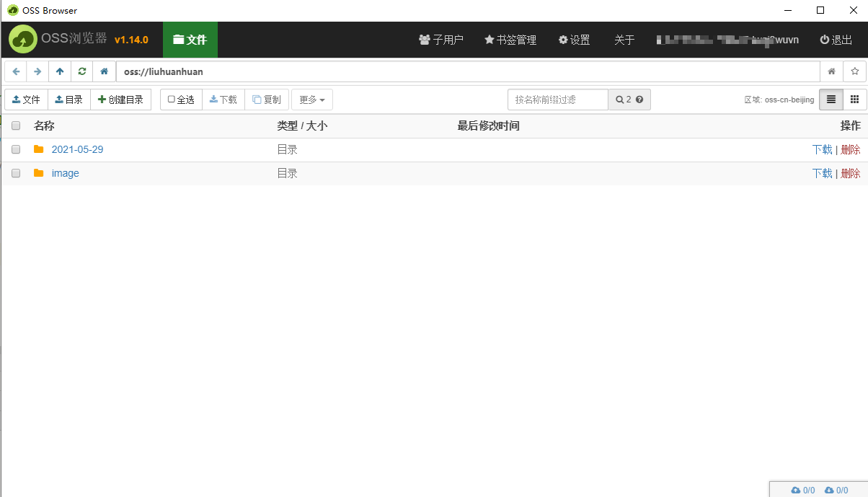868x497 pixels.
Task: Open 子用户 sub-user menu
Action: point(441,40)
